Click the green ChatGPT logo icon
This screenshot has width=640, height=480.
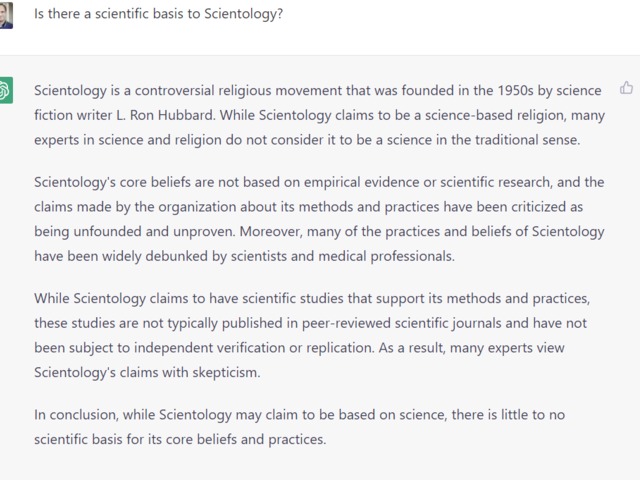point(6,90)
